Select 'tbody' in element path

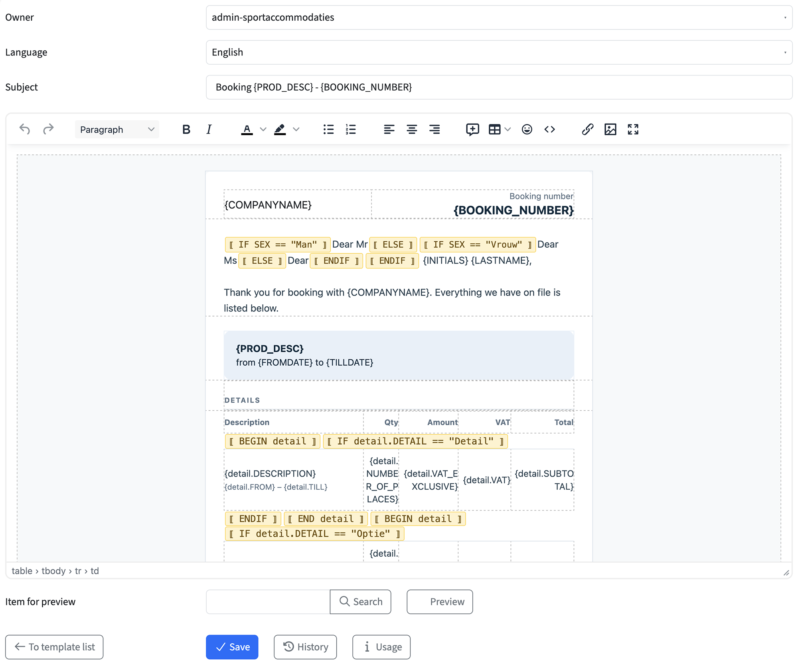tap(53, 571)
